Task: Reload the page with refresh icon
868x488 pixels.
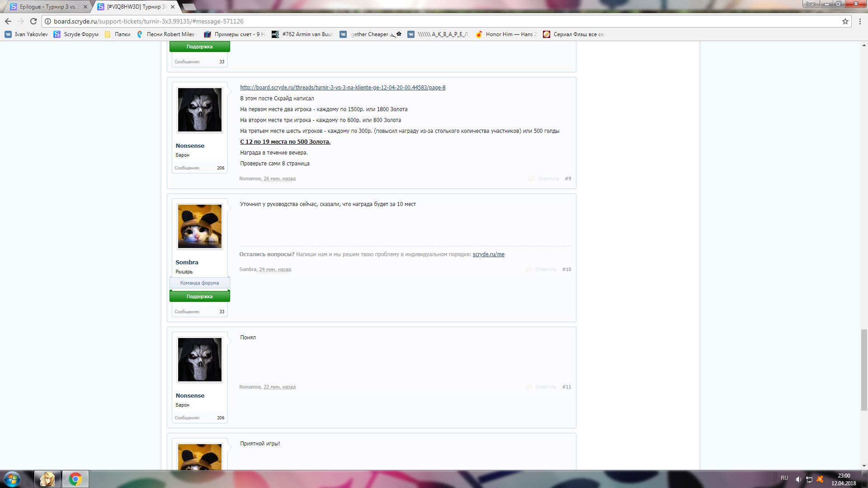Action: [x=33, y=21]
